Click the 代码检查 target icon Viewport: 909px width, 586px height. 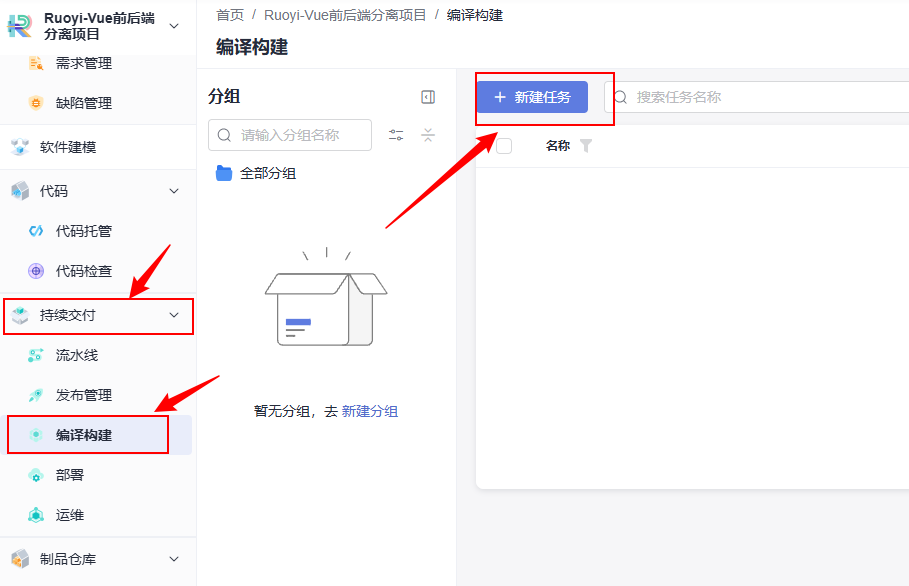[x=36, y=271]
